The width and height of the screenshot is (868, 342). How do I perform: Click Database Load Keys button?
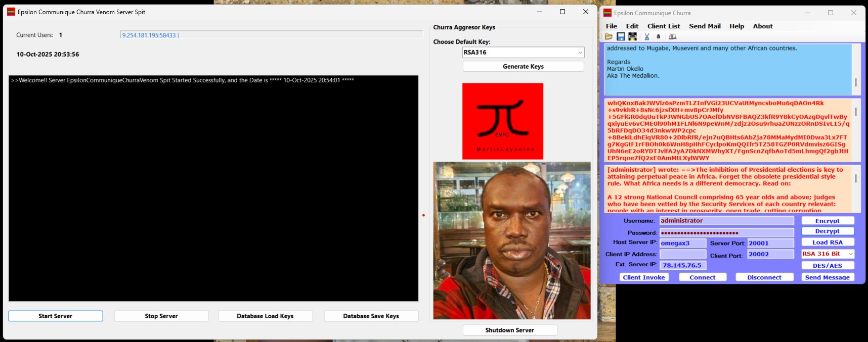pyautogui.click(x=265, y=316)
